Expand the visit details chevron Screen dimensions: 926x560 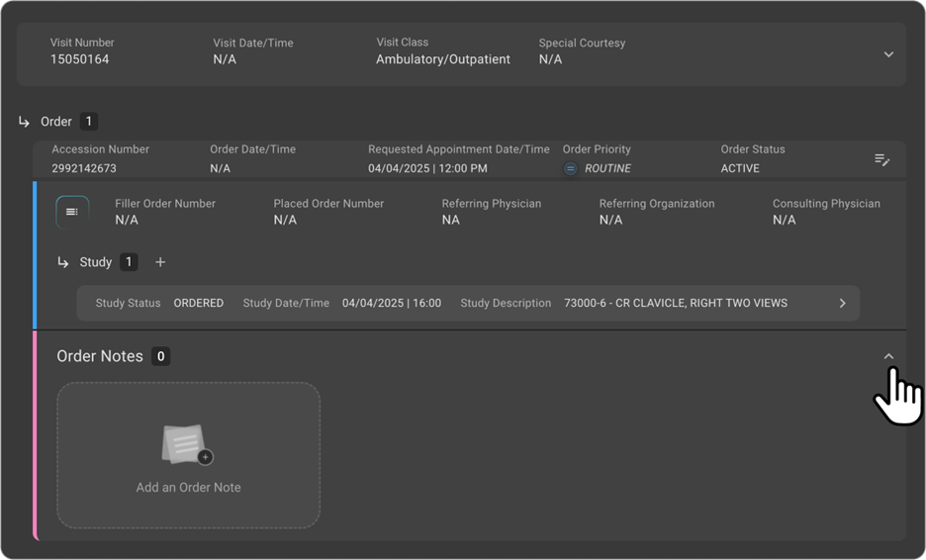point(887,54)
